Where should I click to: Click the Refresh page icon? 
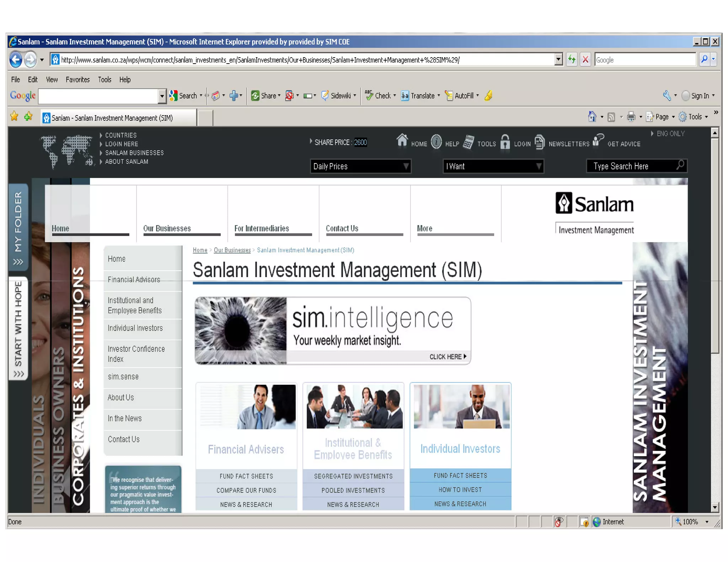tap(571, 59)
